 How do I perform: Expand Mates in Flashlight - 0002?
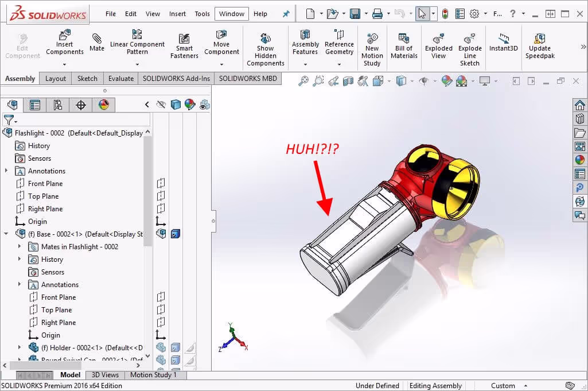tap(20, 246)
